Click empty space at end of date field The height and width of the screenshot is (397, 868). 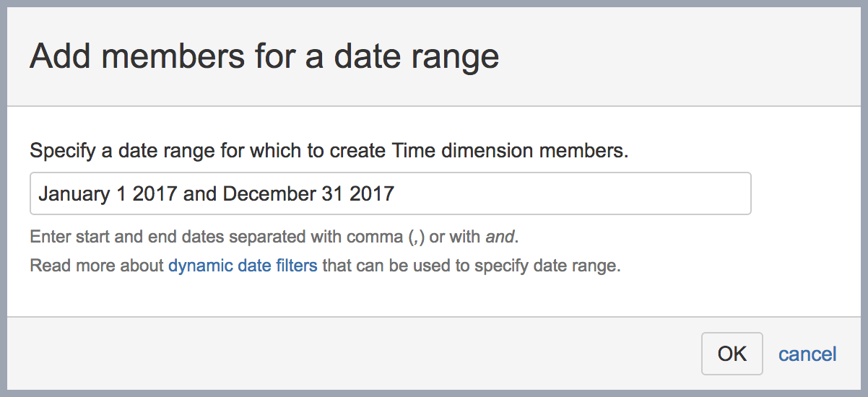coord(578,193)
